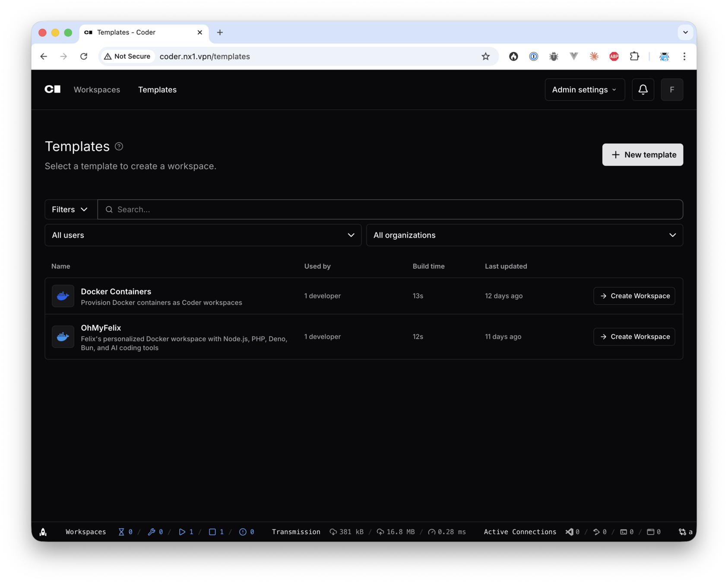Screen dimensions: 728x583
Task: Expand the Filters dropdown
Action: [x=71, y=209]
